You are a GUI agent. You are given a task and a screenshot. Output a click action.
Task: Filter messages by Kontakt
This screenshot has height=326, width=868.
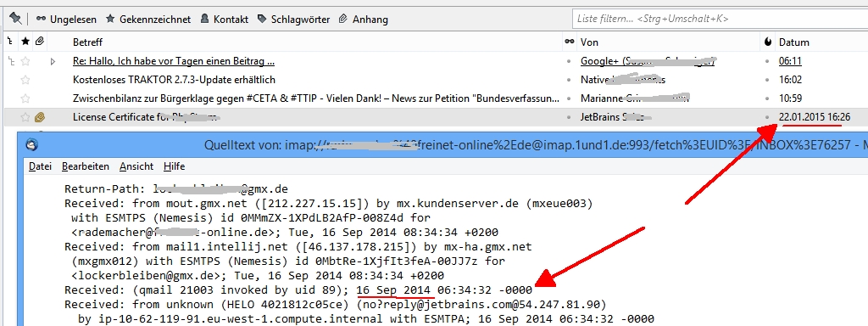pyautogui.click(x=224, y=20)
